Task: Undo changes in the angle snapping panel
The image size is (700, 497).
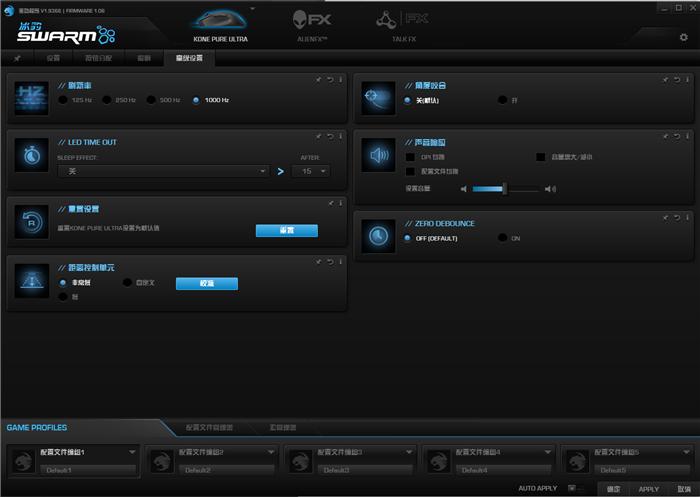Action: point(677,79)
